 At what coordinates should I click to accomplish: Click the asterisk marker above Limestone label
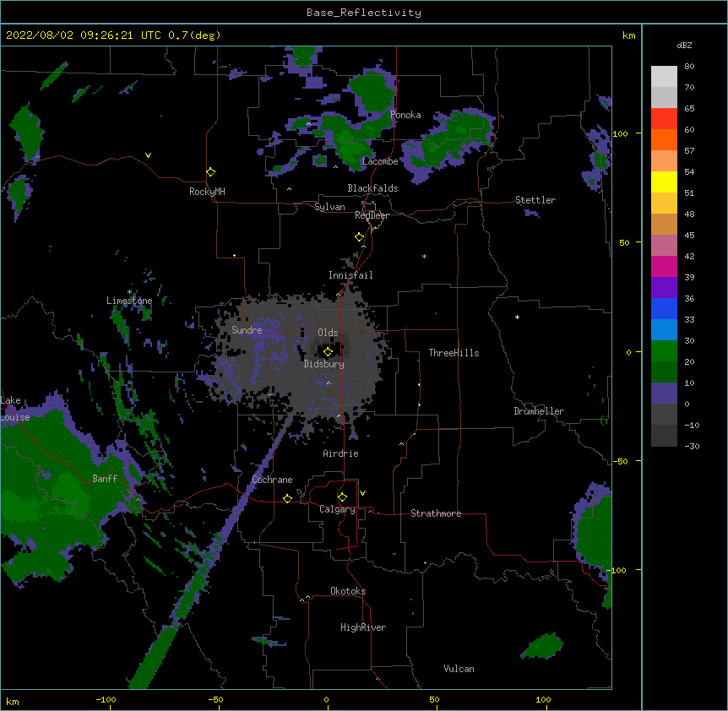[x=129, y=292]
